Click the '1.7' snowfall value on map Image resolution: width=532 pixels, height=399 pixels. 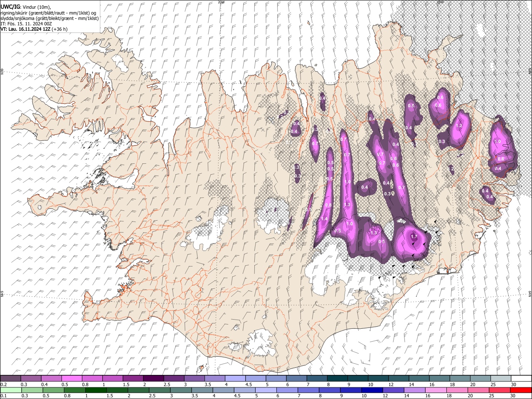point(414,236)
